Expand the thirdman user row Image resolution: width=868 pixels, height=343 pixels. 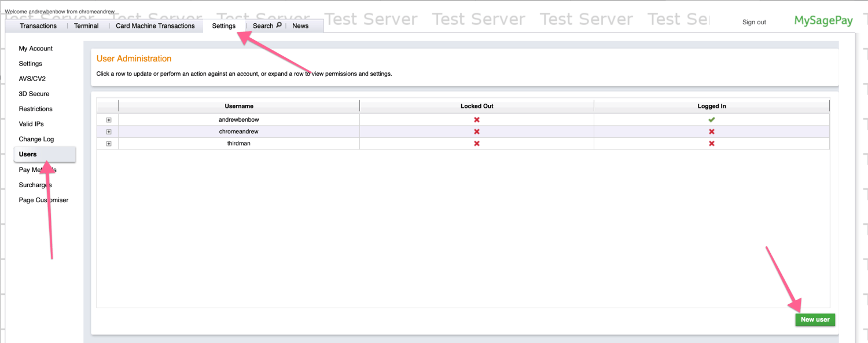pos(108,143)
